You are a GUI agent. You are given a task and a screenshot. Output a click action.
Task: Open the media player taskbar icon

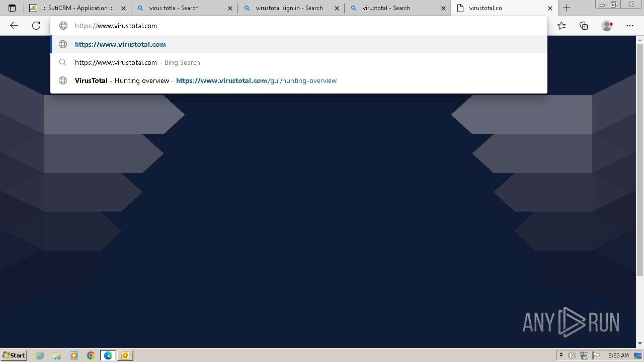[x=74, y=355]
